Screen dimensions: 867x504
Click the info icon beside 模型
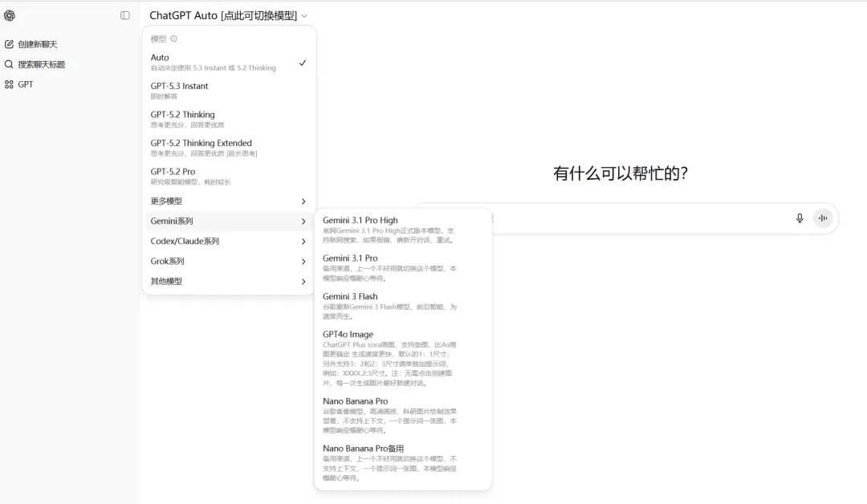coord(173,39)
